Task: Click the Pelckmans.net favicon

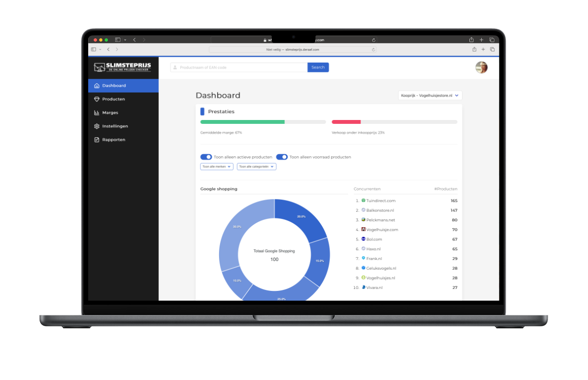Action: tap(364, 219)
